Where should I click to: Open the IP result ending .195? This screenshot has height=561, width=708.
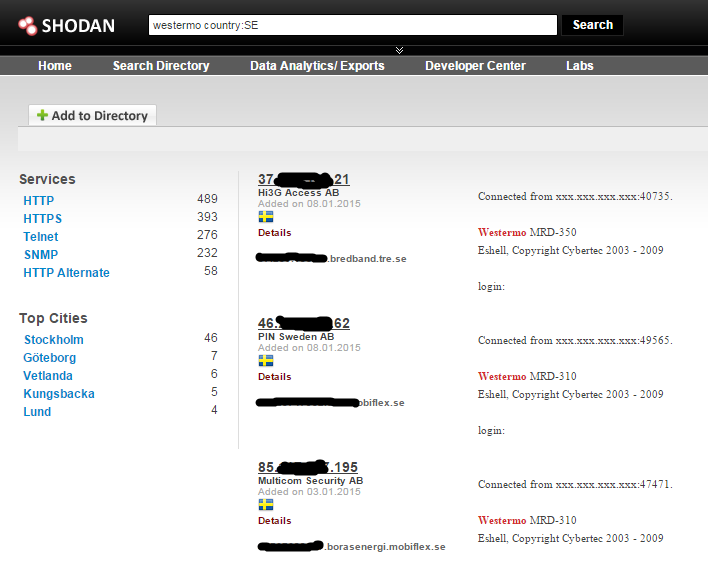[308, 467]
